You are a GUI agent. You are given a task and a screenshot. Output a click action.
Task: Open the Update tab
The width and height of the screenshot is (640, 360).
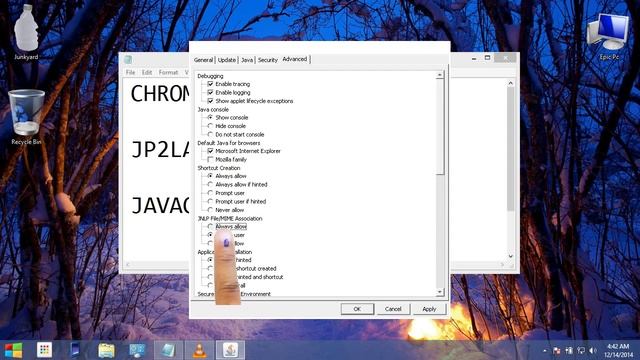227,60
